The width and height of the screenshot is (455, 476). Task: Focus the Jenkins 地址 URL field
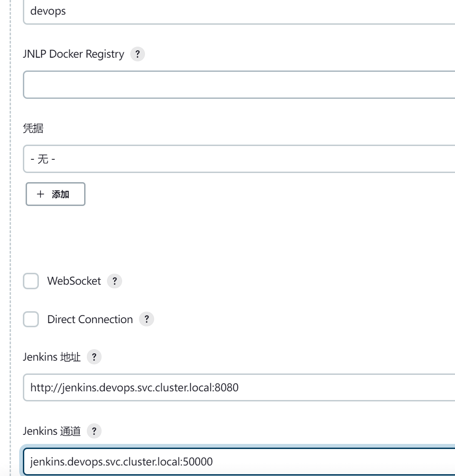coord(239,388)
